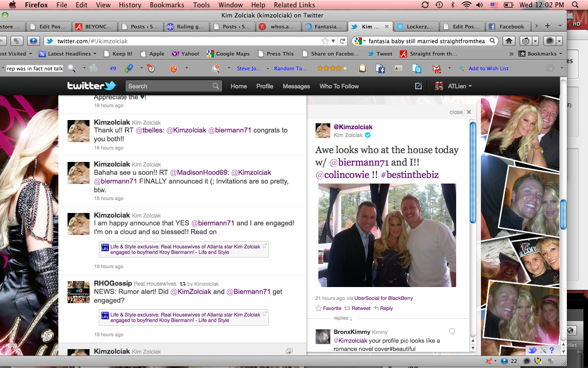Screen dimensions: 588x368
Task: Click the compose new tweet icon
Action: [418, 86]
